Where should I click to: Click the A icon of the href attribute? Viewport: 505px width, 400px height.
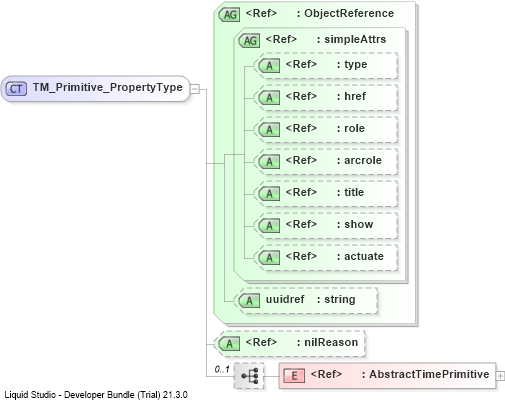click(x=269, y=98)
